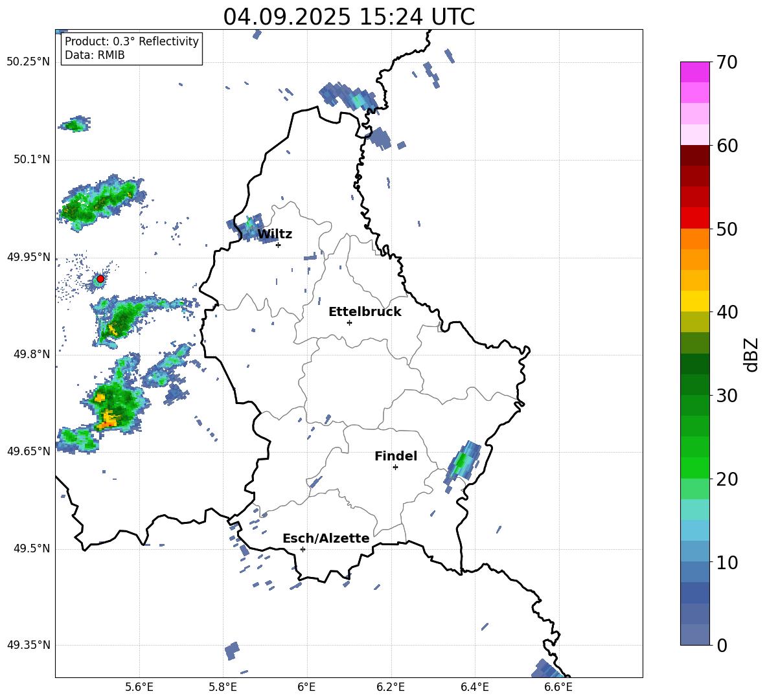Click the 04.09.2025 15:24 UTC title
The width and height of the screenshot is (767, 700).
[349, 17]
